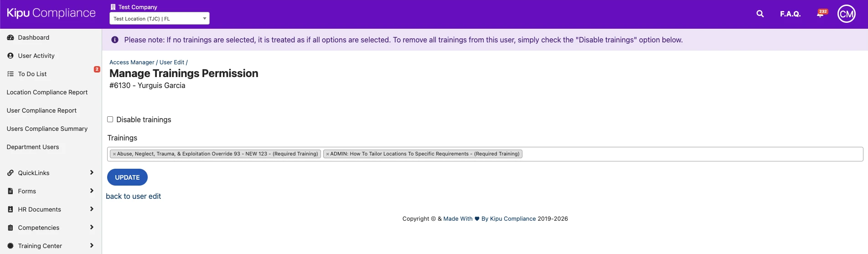868x254 pixels.
Task: Open Location Compliance Report
Action: click(x=47, y=92)
